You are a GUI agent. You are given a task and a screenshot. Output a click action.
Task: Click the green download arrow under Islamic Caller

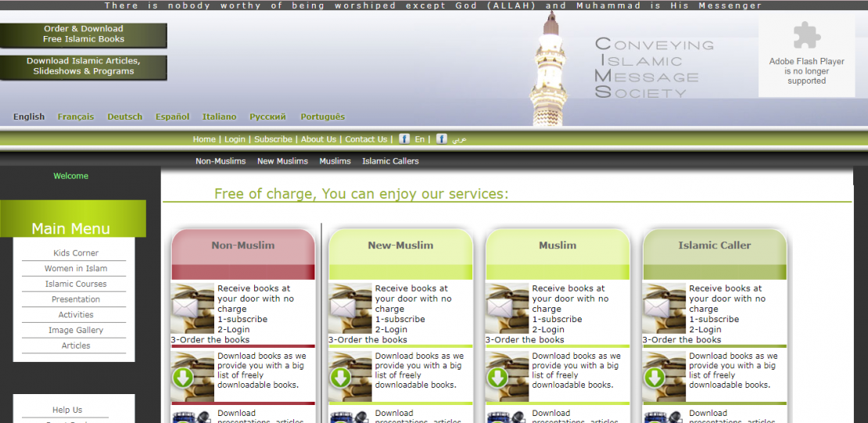click(655, 378)
